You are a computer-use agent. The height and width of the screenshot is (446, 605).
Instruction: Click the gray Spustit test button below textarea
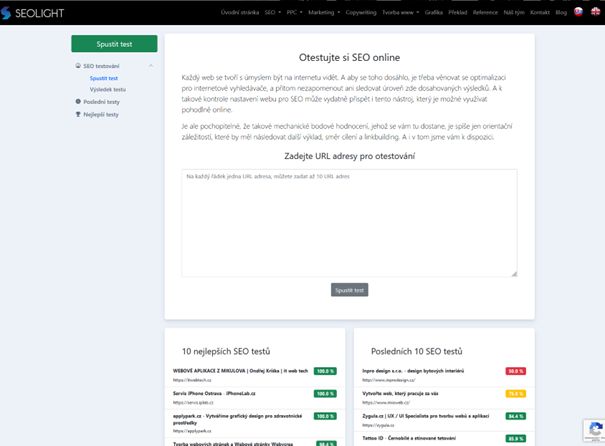click(350, 290)
